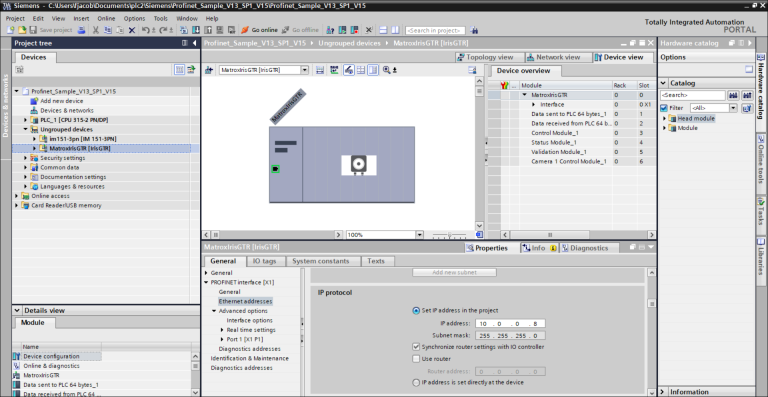This screenshot has width=768, height=397.
Task: Open the System constants tab
Action: (x=321, y=261)
